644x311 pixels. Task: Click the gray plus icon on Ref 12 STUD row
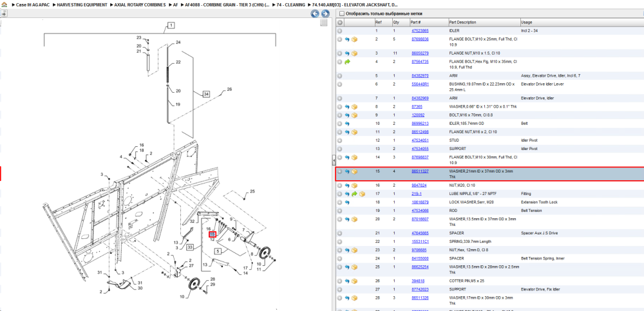(339, 140)
